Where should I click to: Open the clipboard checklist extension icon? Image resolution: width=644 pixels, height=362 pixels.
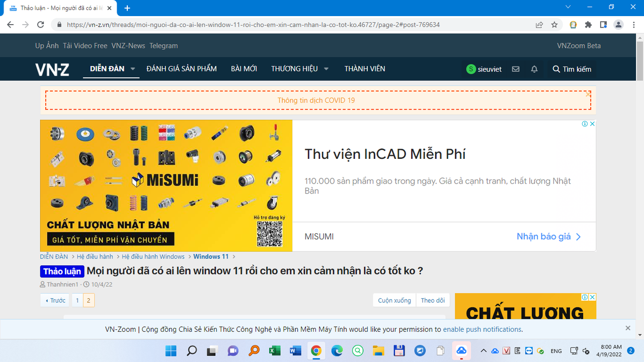point(573,25)
